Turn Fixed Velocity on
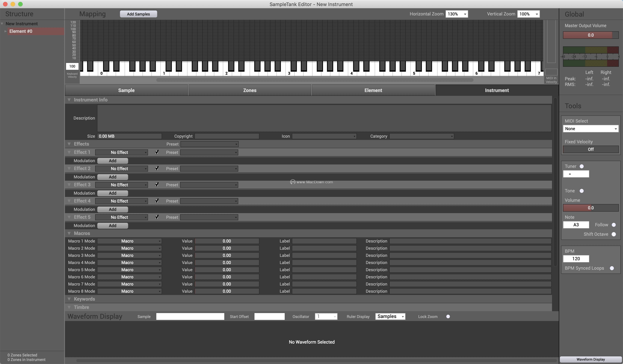623x364 pixels. [x=591, y=149]
